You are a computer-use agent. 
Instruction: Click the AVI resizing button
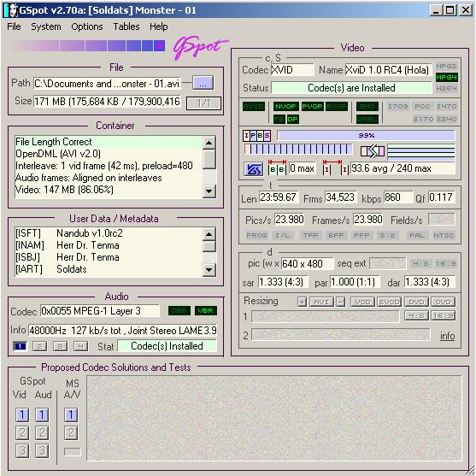[x=321, y=302]
